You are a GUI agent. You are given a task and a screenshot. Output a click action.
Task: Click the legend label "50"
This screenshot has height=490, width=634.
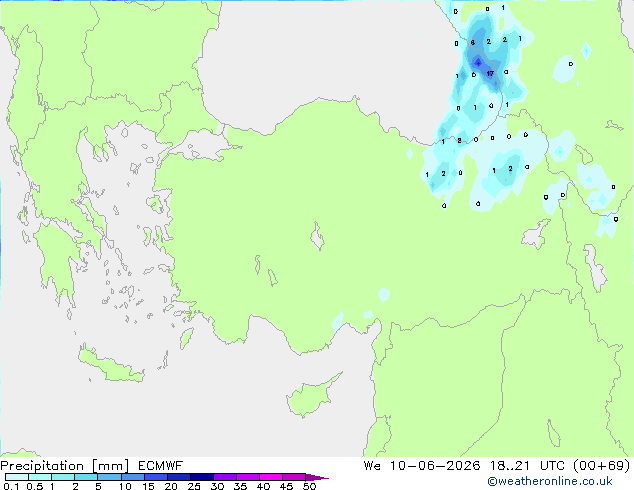coord(309,486)
